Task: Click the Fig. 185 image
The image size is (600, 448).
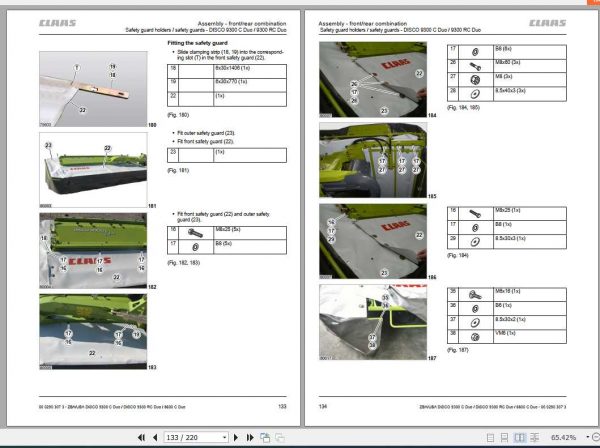Action: pos(373,160)
